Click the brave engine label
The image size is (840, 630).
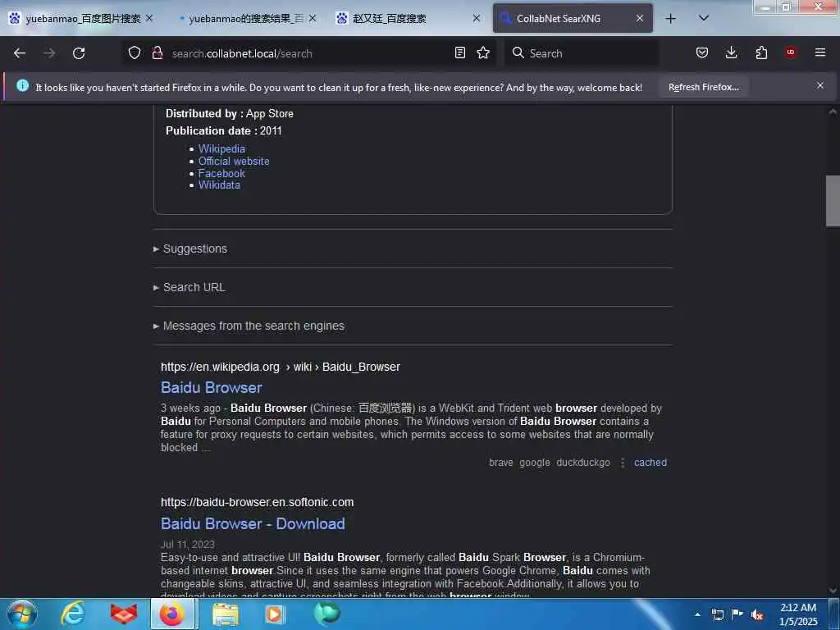[x=501, y=463]
